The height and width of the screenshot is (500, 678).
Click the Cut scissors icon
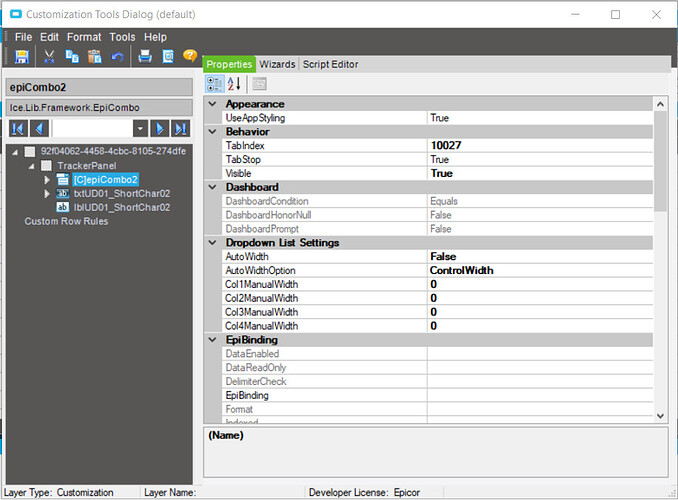49,56
